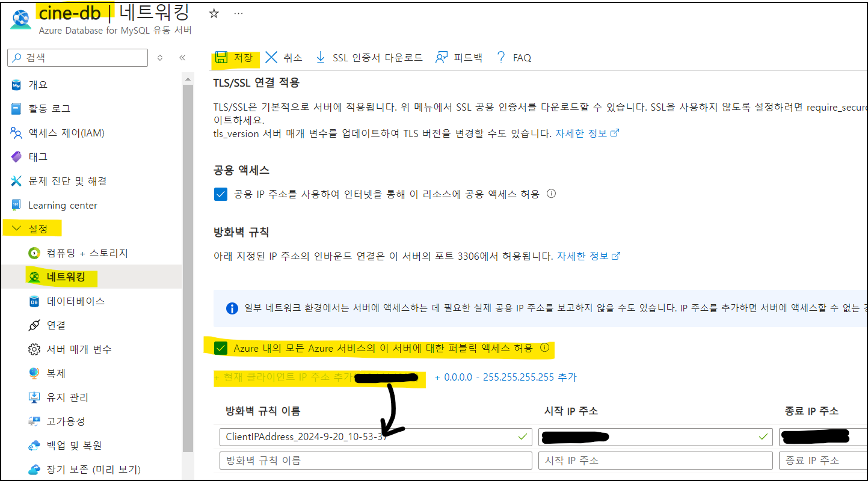Click the 종료 IP 주소 column header
This screenshot has height=481, width=868.
pos(811,411)
